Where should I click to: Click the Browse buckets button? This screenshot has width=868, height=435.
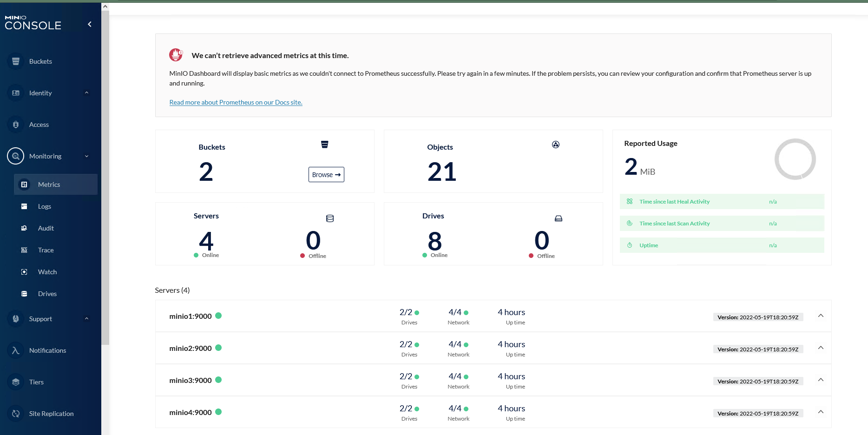click(326, 175)
